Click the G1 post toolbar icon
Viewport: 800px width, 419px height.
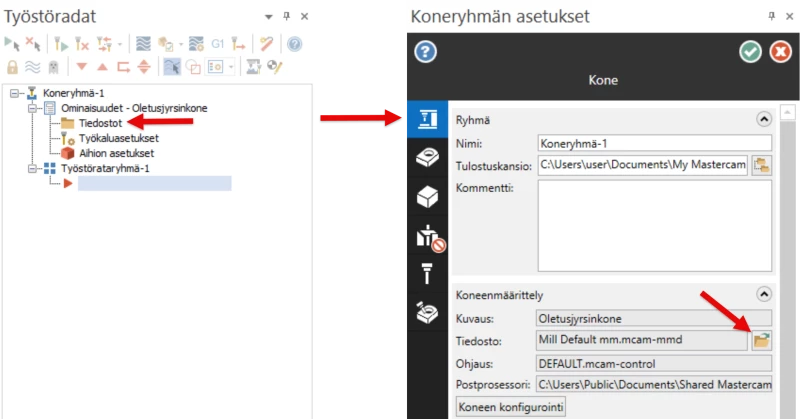click(x=217, y=44)
